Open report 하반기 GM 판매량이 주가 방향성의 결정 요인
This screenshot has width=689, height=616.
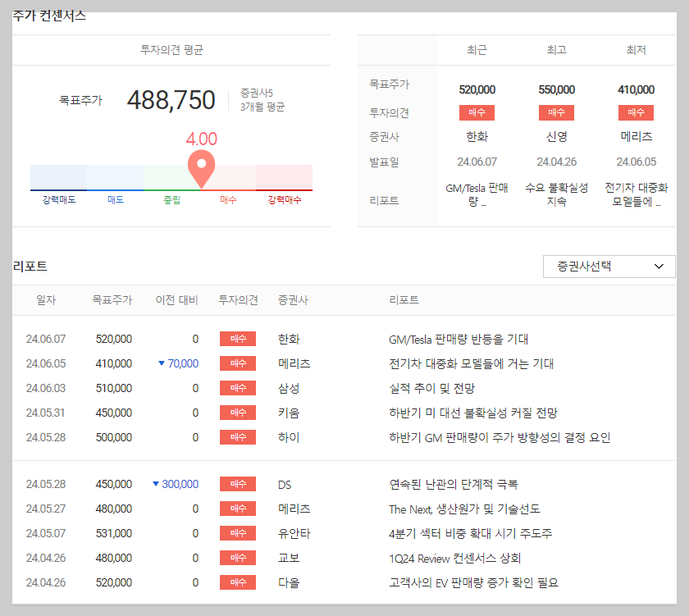pos(500,438)
